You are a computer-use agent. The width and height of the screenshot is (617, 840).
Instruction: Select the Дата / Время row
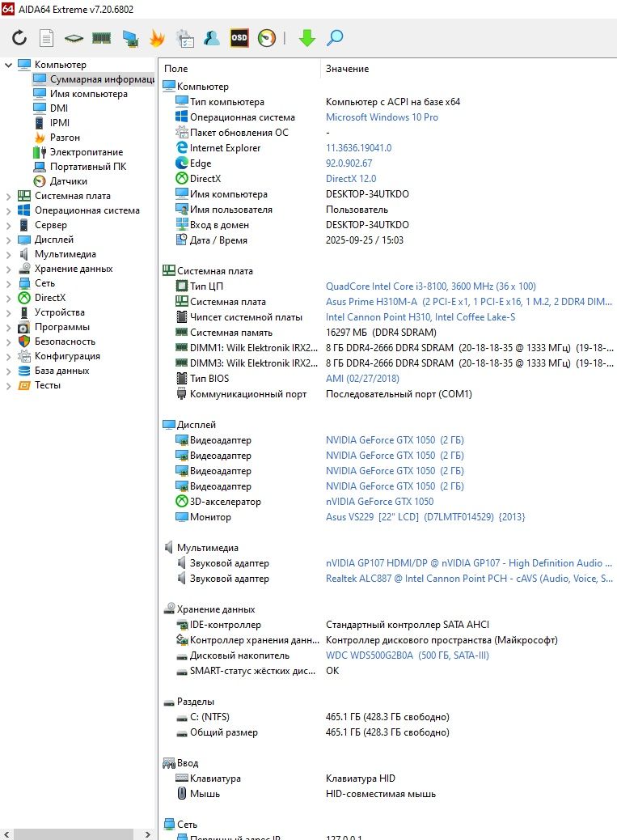(x=388, y=240)
